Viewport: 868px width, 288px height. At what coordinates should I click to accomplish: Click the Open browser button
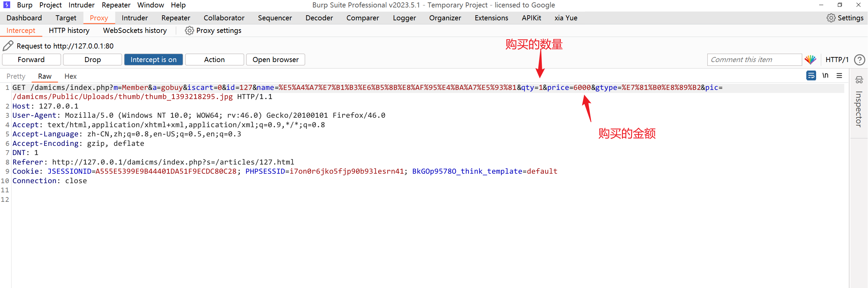[x=275, y=59]
